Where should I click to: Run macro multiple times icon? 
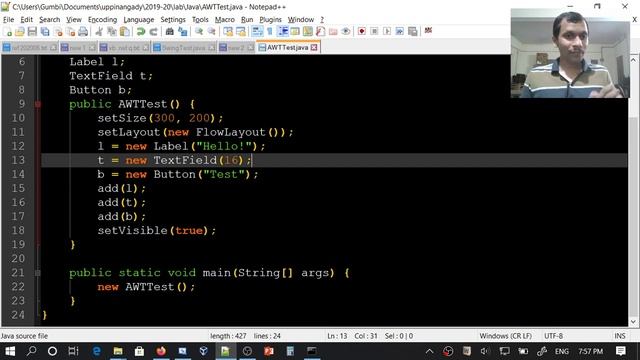tap(400, 31)
